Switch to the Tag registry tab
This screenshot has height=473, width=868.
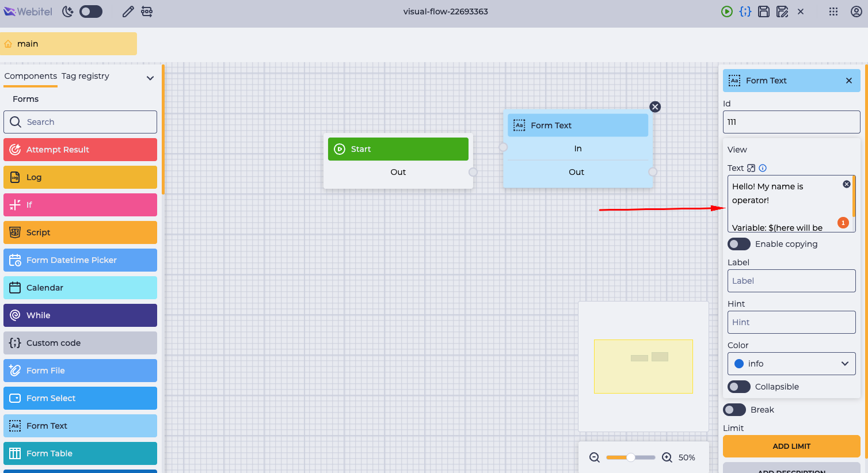point(85,76)
